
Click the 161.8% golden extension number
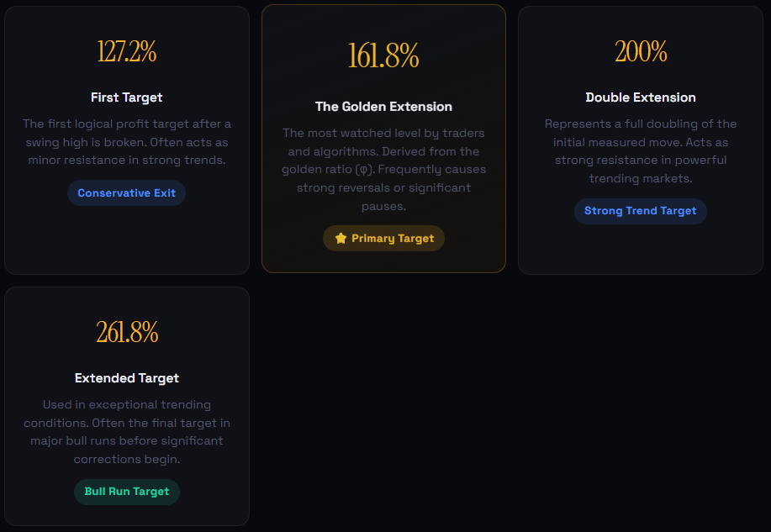(x=383, y=55)
